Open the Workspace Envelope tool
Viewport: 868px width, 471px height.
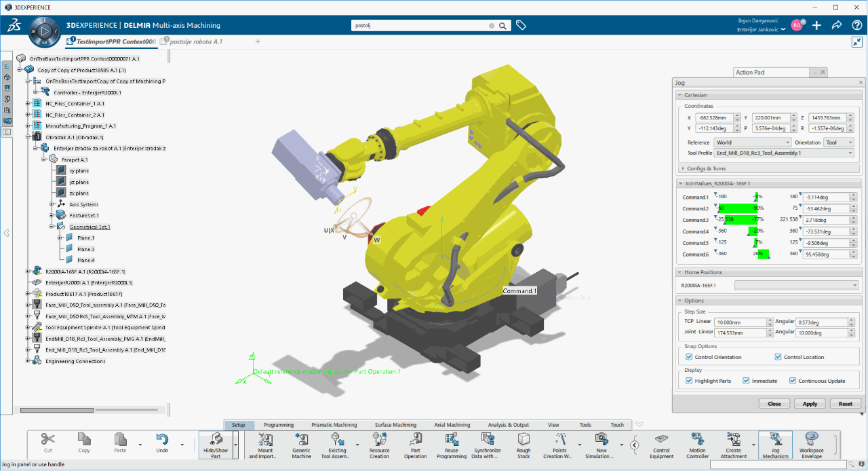point(811,440)
